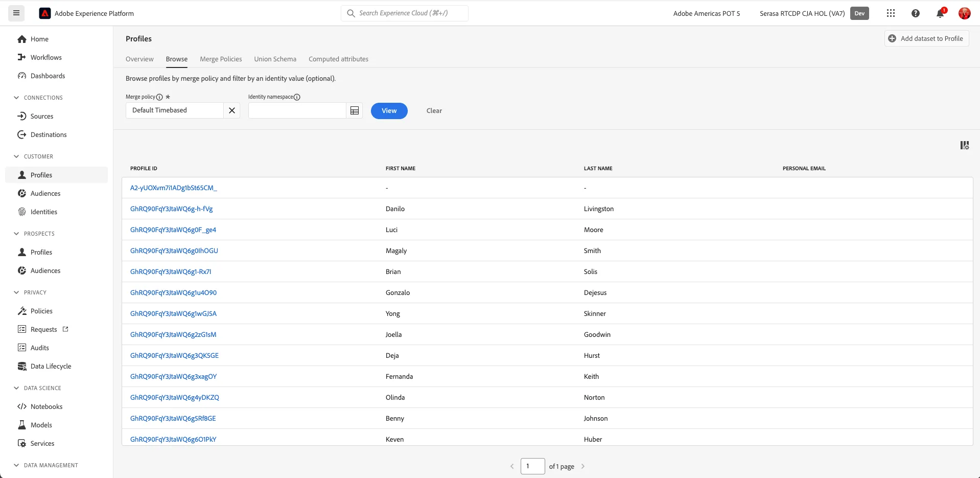Click the blue View button
The height and width of the screenshot is (478, 980).
click(x=389, y=111)
